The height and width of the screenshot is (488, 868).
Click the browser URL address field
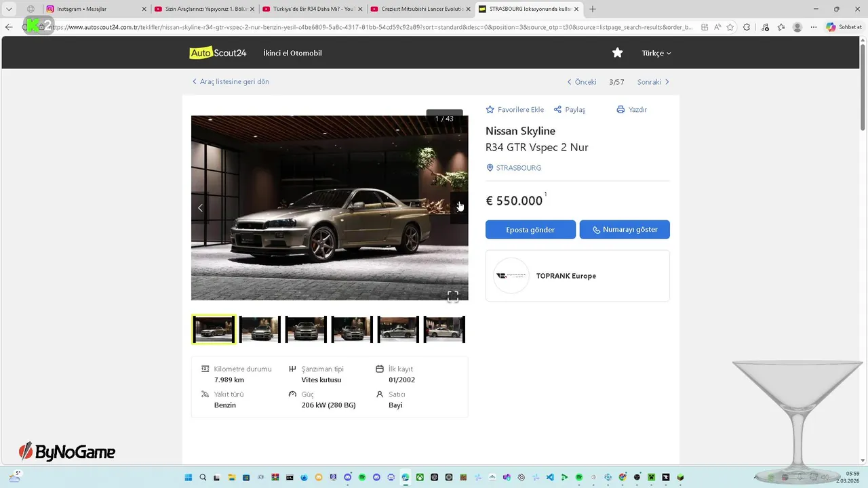click(372, 27)
